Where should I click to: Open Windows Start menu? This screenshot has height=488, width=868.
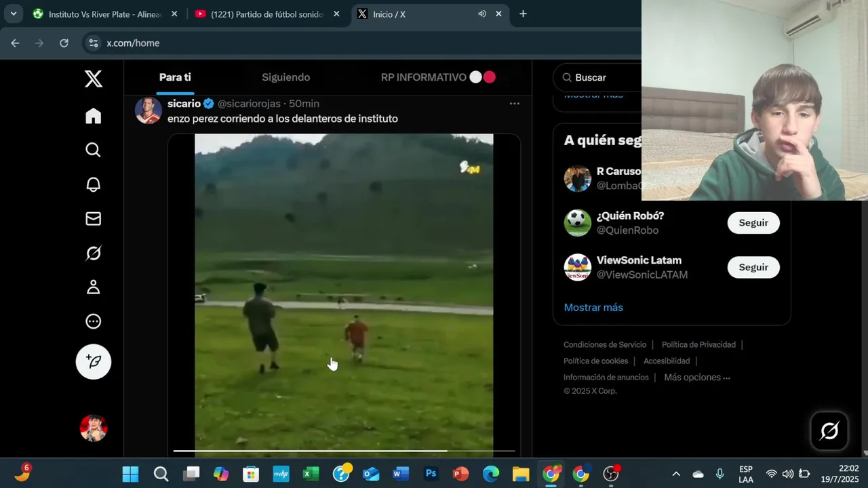tap(130, 474)
